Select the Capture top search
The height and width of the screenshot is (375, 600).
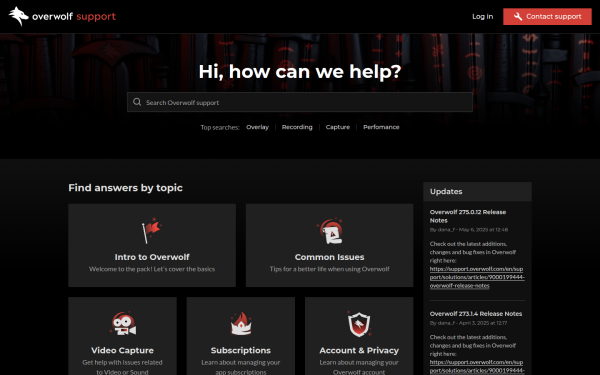tap(338, 127)
